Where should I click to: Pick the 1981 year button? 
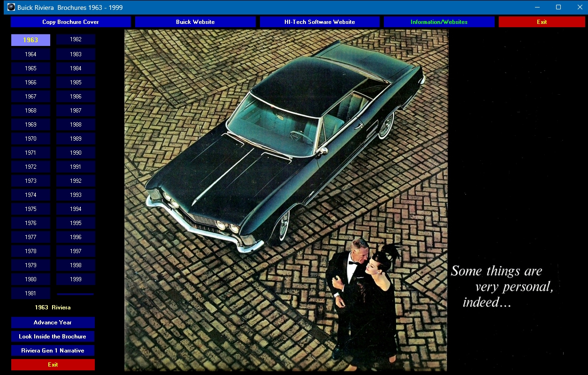(x=31, y=293)
